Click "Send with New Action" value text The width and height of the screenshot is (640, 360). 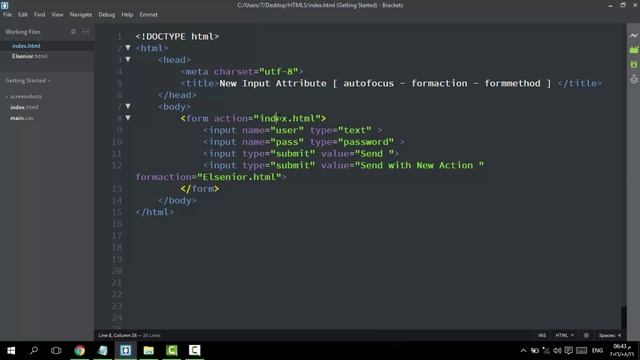[419, 165]
